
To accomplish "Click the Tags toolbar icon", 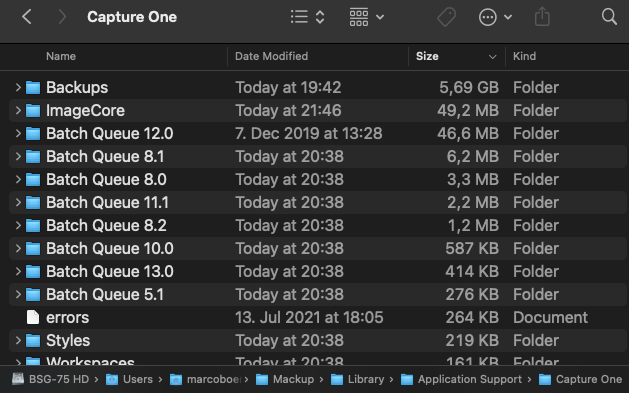I will click(x=446, y=17).
